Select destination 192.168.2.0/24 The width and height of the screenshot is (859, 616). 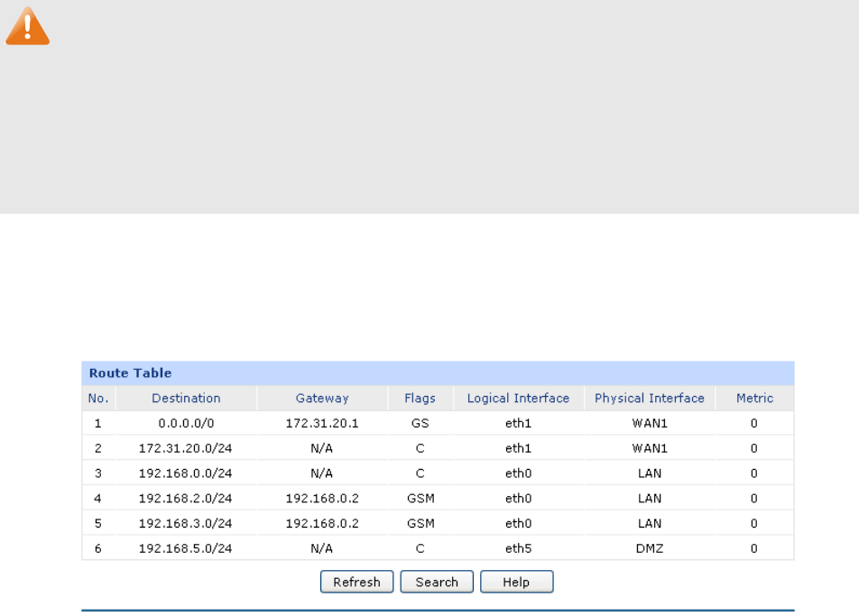point(186,498)
